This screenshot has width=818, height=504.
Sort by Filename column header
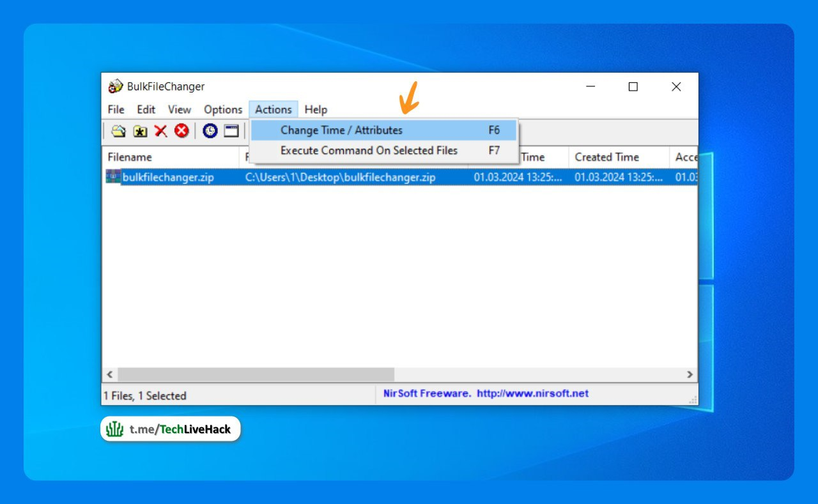[x=130, y=157]
